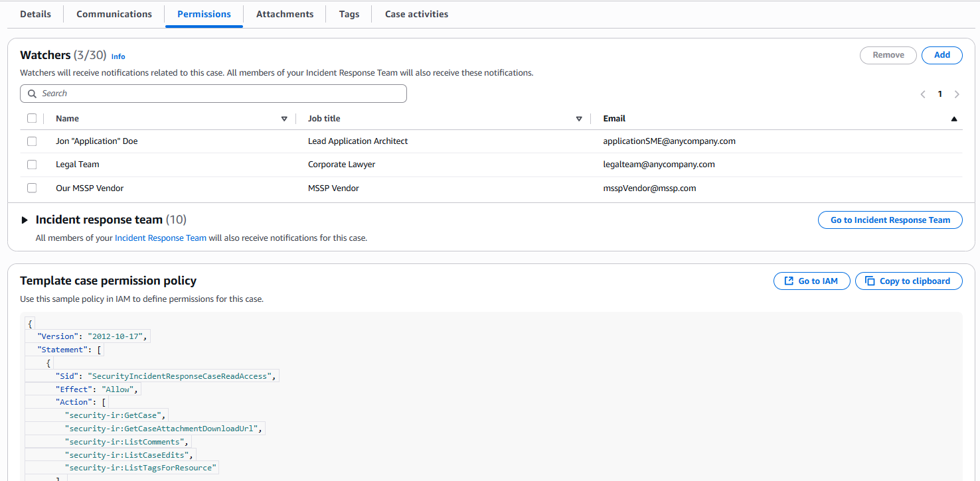Screen dimensions: 980x481
Task: Click applicationSME@anycompany.com email cell
Action: pyautogui.click(x=669, y=141)
